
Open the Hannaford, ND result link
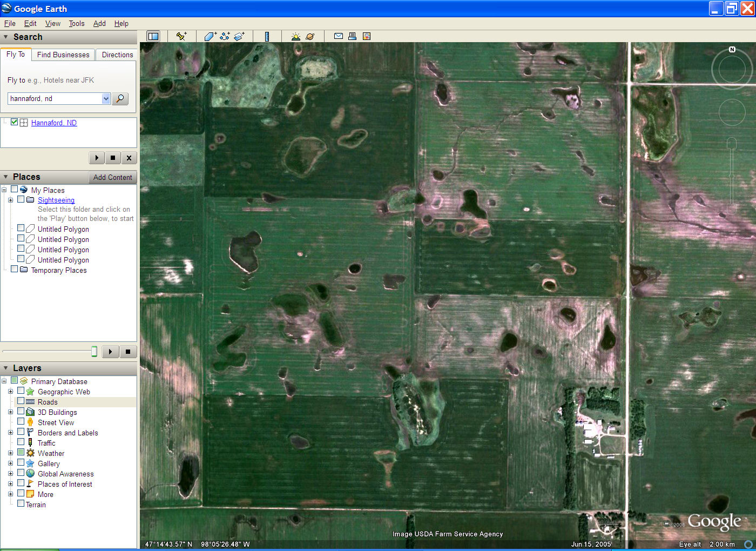[54, 123]
